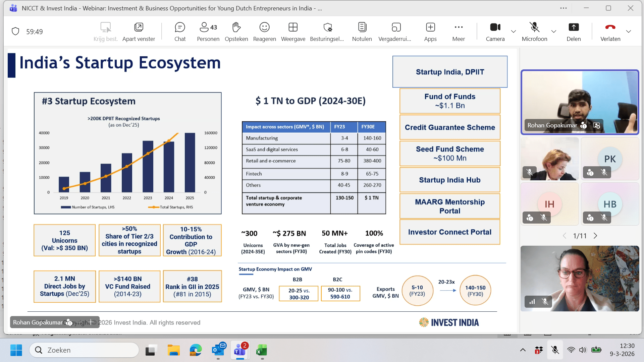Expand microphone options dropdown arrow
Image resolution: width=644 pixels, height=362 pixels.
tap(554, 32)
